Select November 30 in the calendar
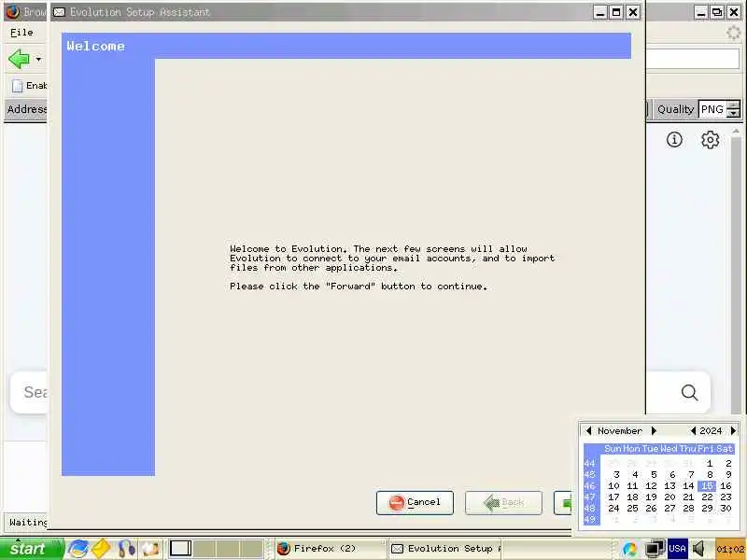The height and width of the screenshot is (560, 747). [x=726, y=508]
